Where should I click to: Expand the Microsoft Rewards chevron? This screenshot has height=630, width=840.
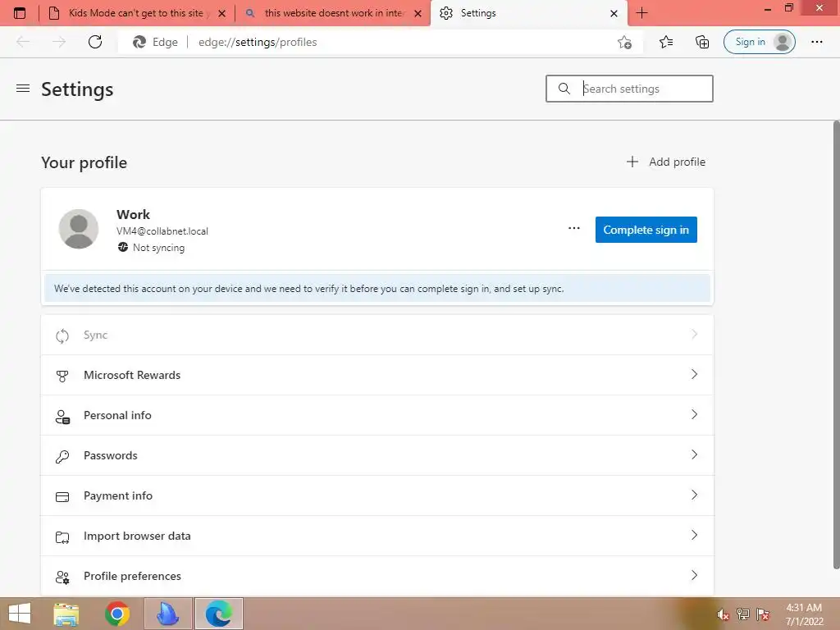point(694,374)
